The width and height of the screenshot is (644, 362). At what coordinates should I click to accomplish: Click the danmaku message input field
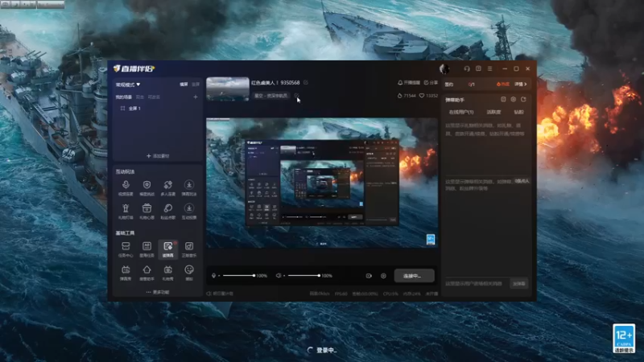pyautogui.click(x=477, y=284)
